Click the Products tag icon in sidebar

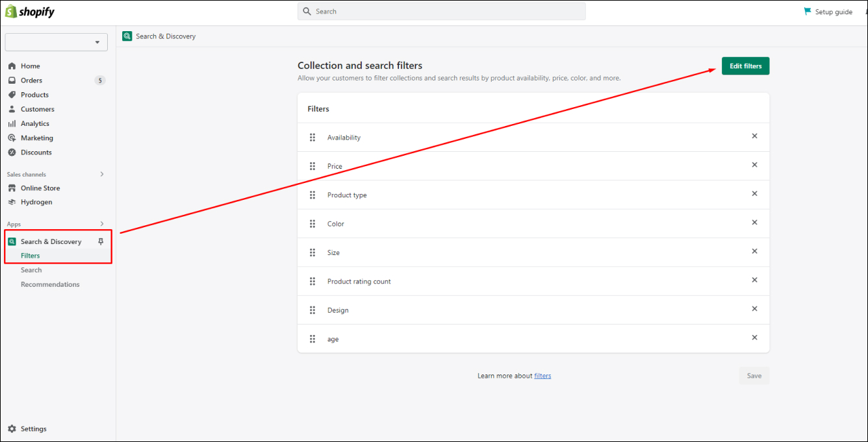point(12,95)
